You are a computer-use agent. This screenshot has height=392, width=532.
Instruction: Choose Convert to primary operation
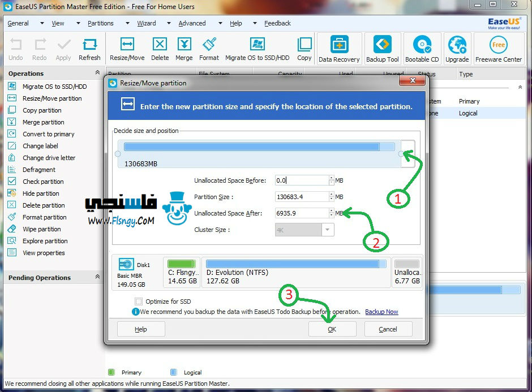(49, 134)
